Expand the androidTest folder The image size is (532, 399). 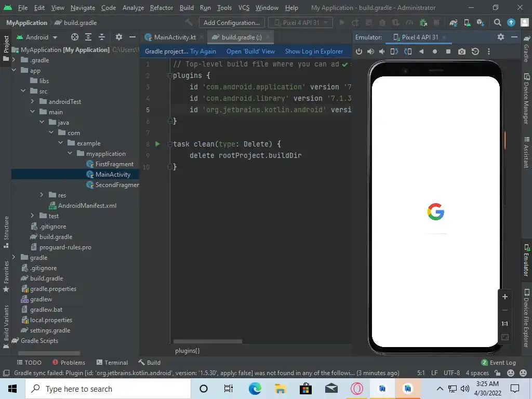click(32, 101)
